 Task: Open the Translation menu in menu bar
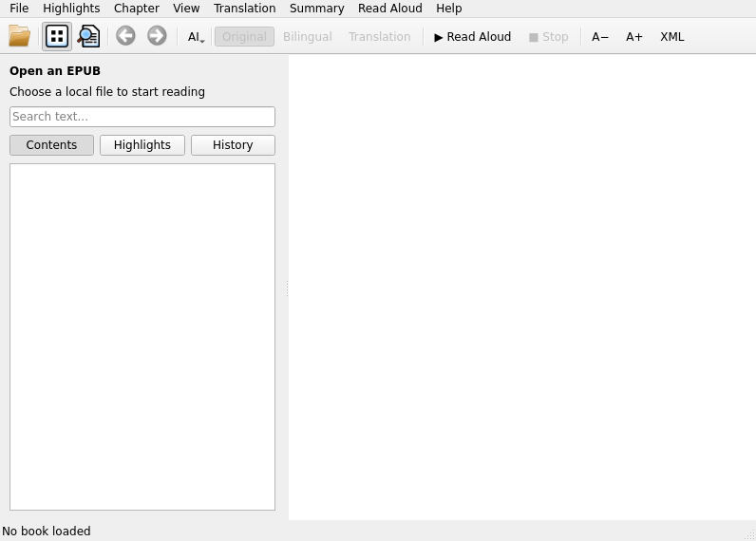[x=244, y=9]
